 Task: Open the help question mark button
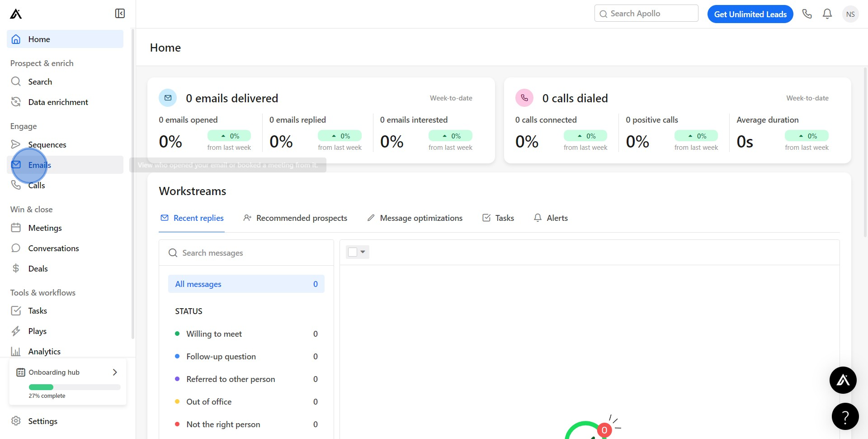click(x=845, y=416)
